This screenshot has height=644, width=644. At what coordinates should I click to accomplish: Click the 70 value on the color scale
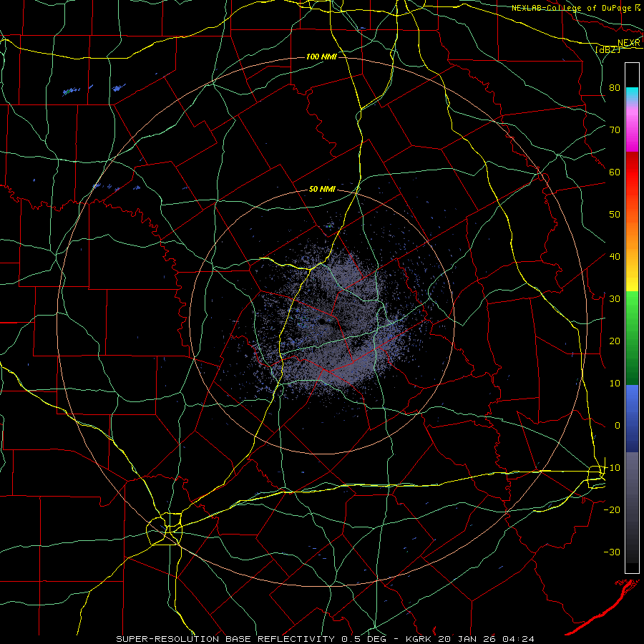(615, 130)
